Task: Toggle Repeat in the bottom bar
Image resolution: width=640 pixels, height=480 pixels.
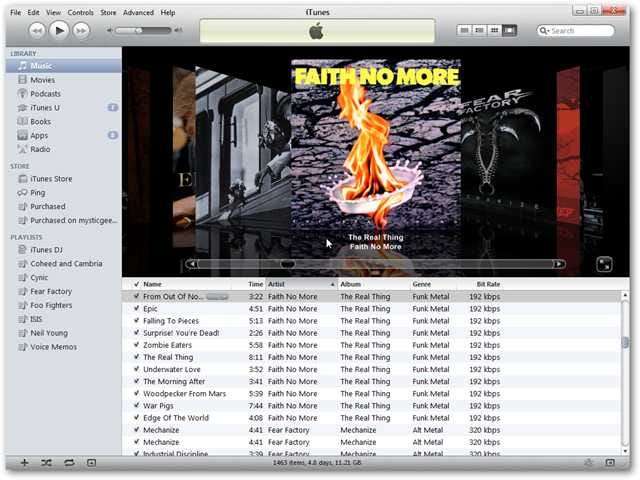Action: 69,462
